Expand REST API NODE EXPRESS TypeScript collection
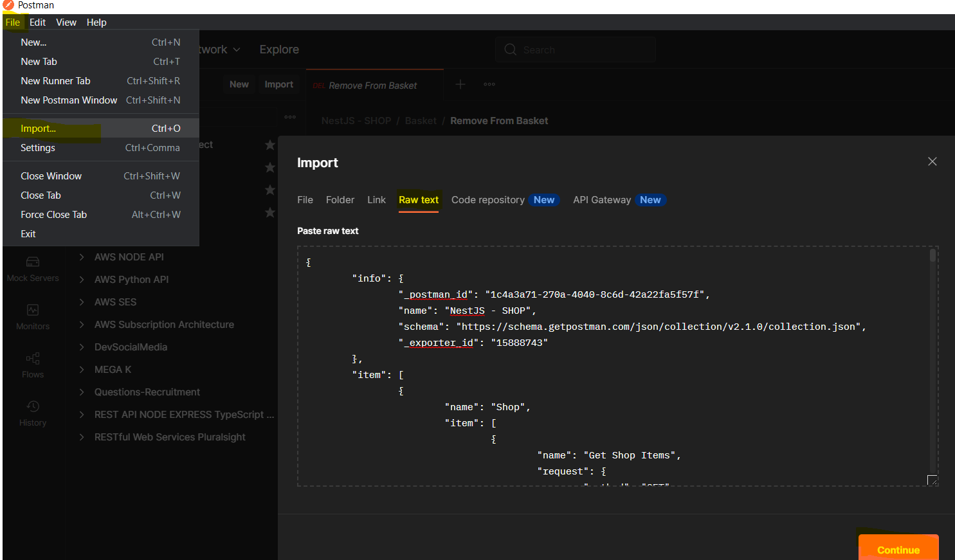 (82, 414)
